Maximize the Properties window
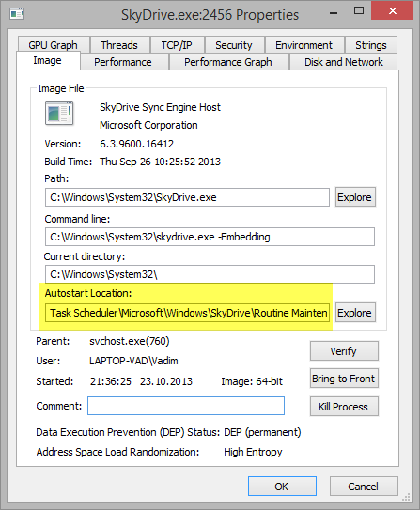Screen dimensions: 420x510 click(x=359, y=10)
